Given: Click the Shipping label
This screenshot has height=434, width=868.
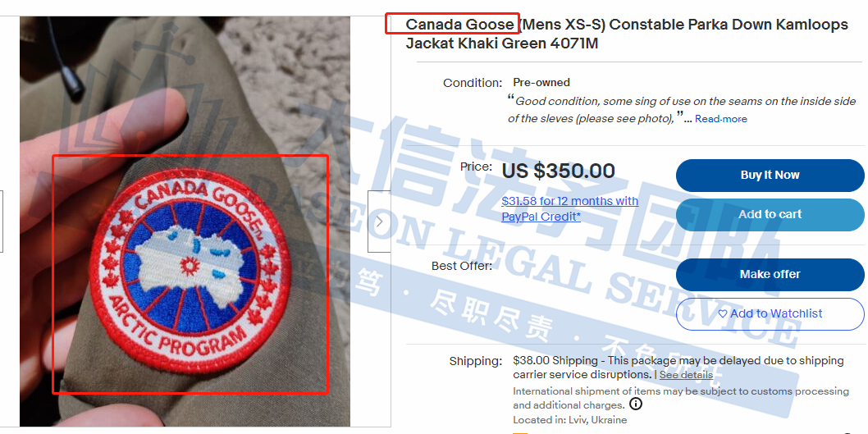Looking at the screenshot, I should coord(476,362).
